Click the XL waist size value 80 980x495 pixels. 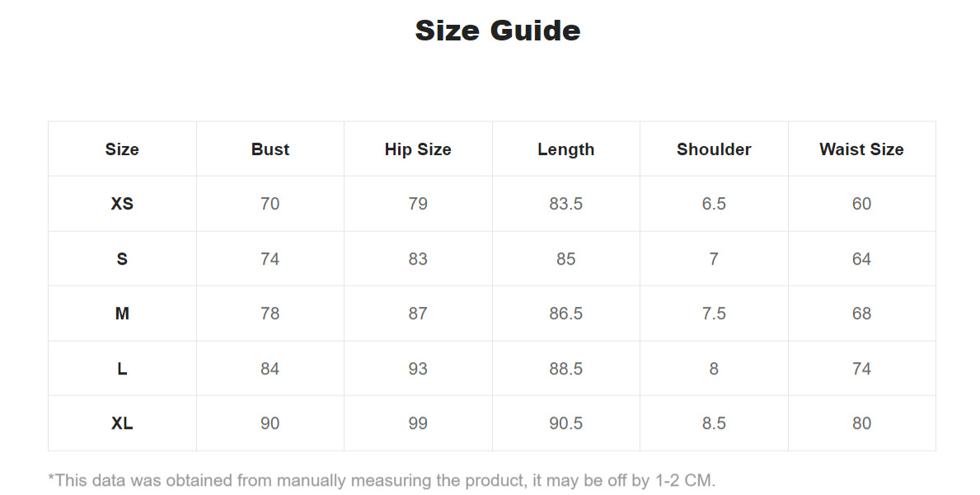click(x=861, y=423)
